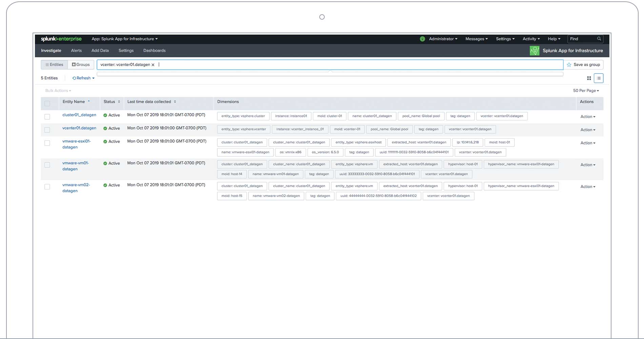This screenshot has height=339, width=644.
Task: Select the Entities toggle button
Action: pyautogui.click(x=54, y=65)
